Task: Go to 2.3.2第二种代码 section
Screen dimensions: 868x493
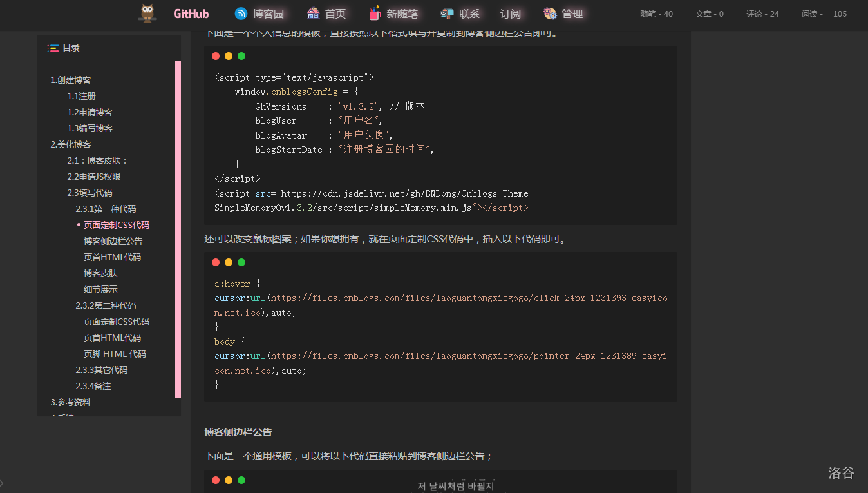Action: (106, 305)
